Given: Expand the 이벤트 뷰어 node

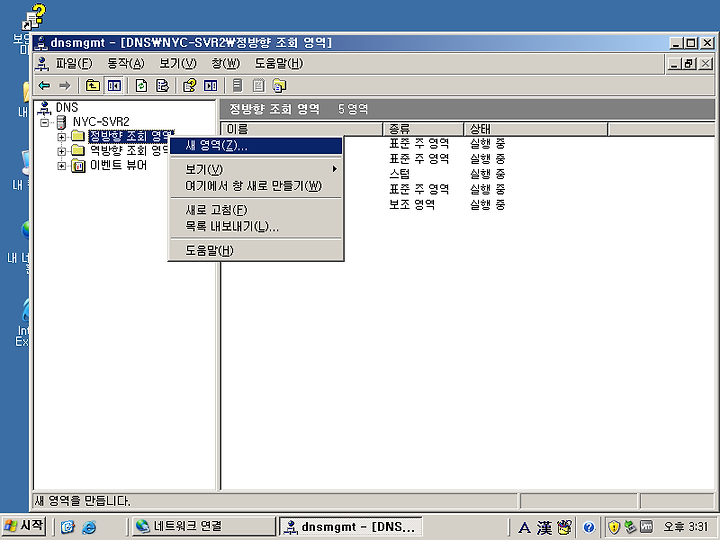Looking at the screenshot, I should click(x=61, y=166).
